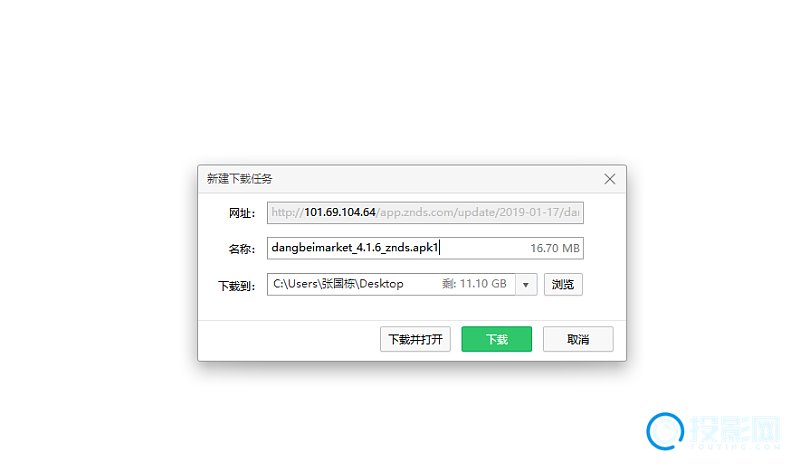Choose 下载并打开 to download and open
The height and width of the screenshot is (471, 800).
pos(415,339)
